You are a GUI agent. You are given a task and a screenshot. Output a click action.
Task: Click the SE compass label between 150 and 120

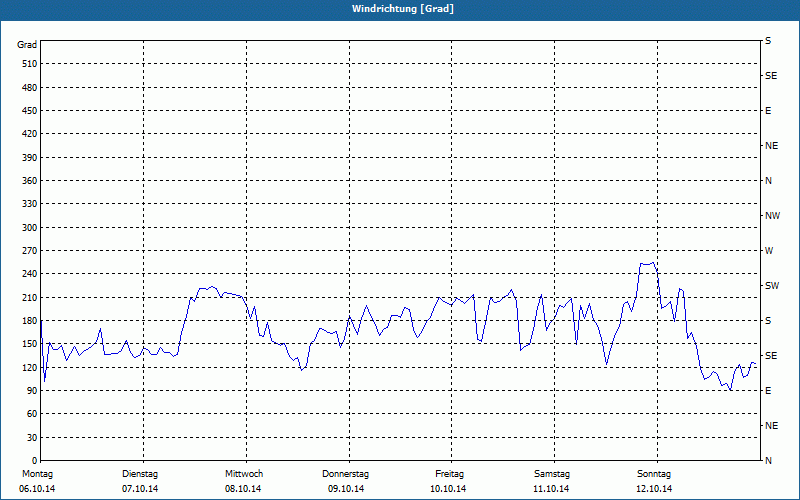pyautogui.click(x=771, y=356)
